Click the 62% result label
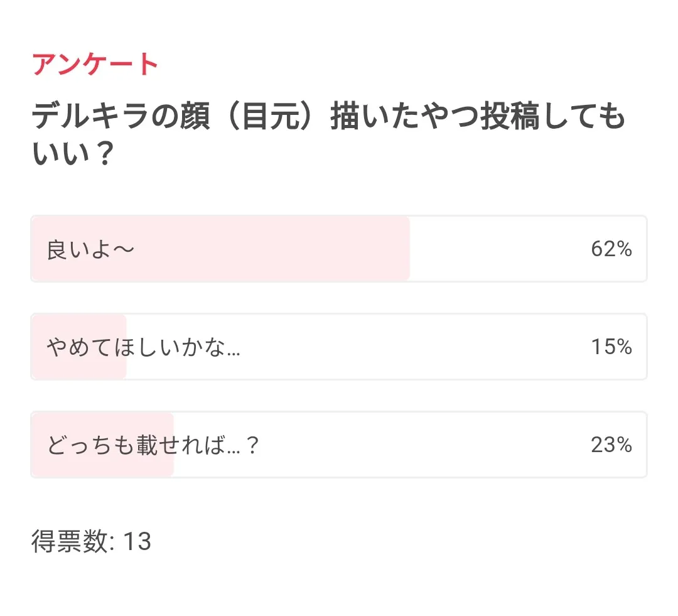Image resolution: width=678 pixels, height=616 pixels. tap(611, 249)
